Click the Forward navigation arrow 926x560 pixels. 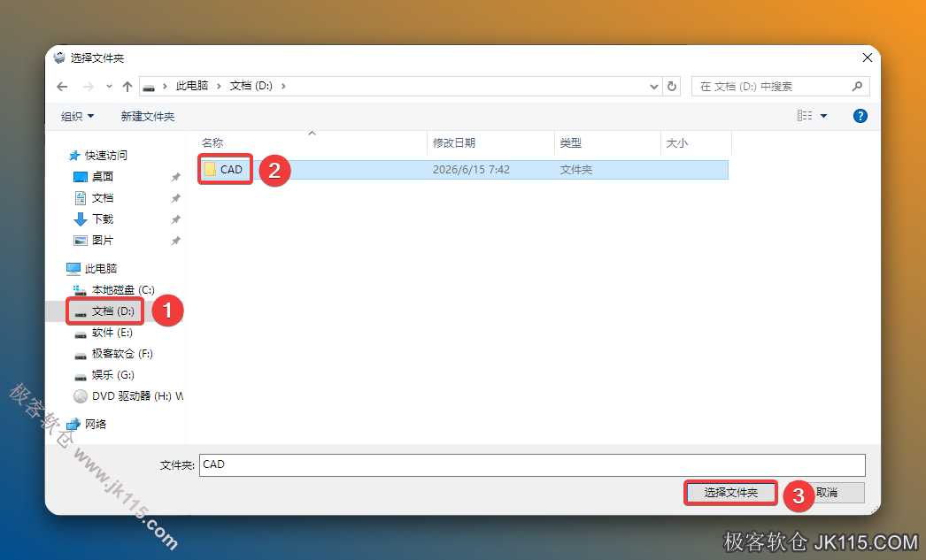coord(88,87)
